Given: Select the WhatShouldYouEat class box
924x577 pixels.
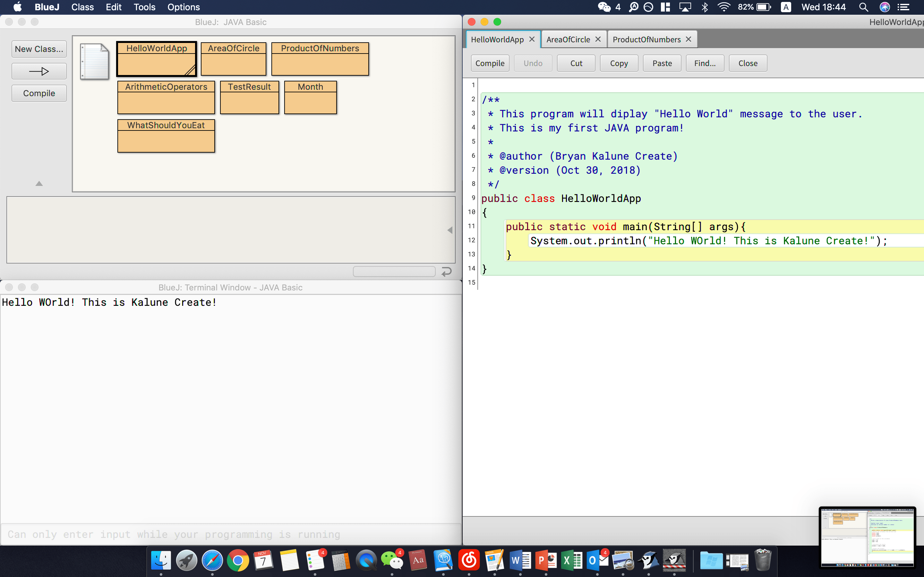Looking at the screenshot, I should click(x=166, y=136).
